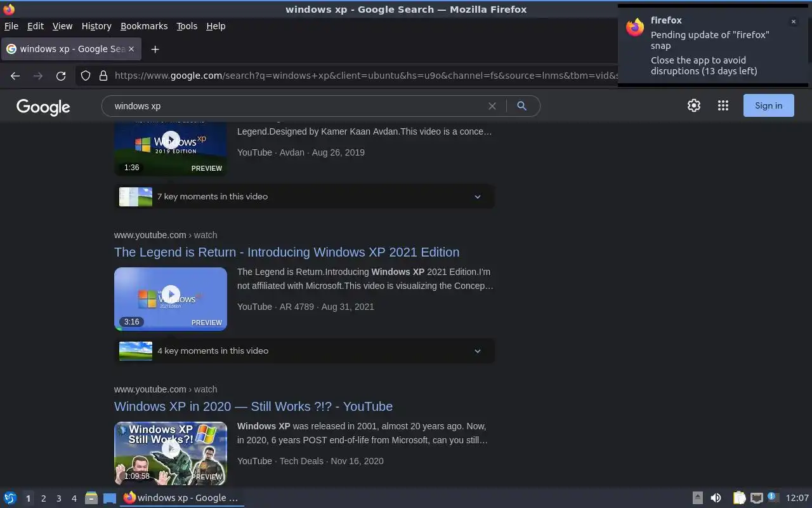Screen dimensions: 812x508
Task: Close the windows xp Google Search tab
Action: (131, 49)
